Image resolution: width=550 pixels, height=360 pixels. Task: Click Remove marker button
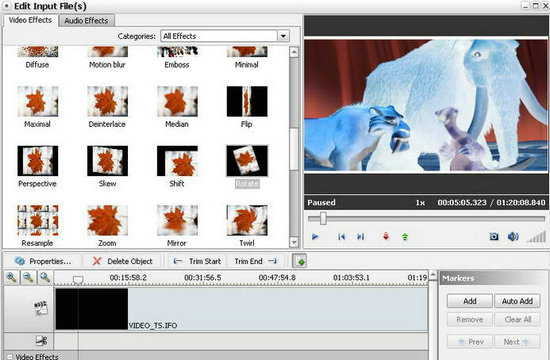click(470, 319)
